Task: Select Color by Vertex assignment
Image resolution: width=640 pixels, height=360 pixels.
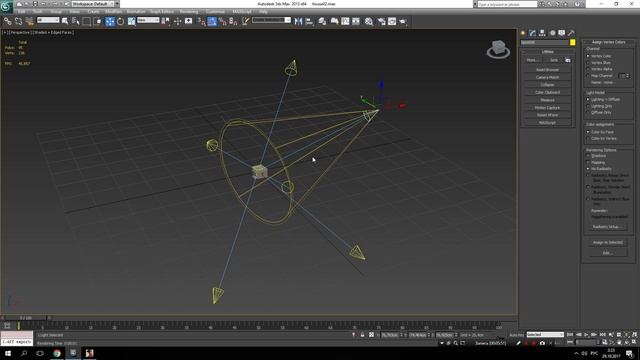Action: [x=588, y=138]
